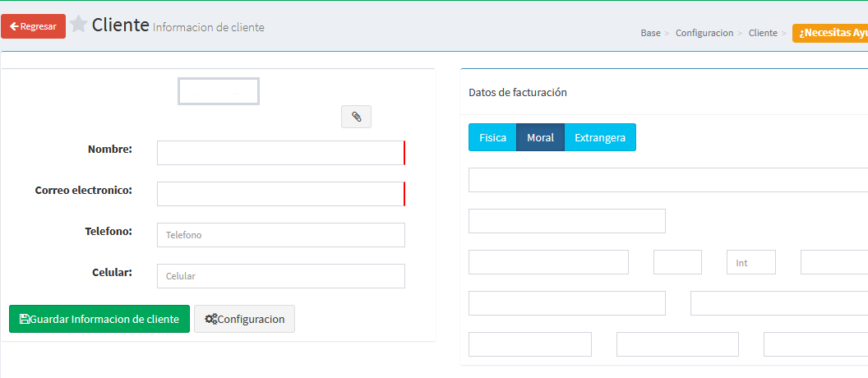
Task: Choose the Extrangera billing type
Action: pyautogui.click(x=600, y=137)
